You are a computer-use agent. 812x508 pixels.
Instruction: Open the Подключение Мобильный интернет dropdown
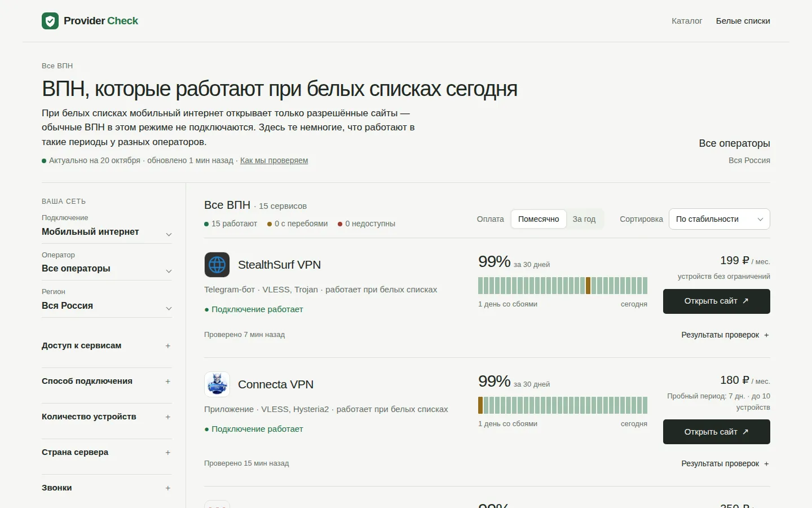coord(107,228)
